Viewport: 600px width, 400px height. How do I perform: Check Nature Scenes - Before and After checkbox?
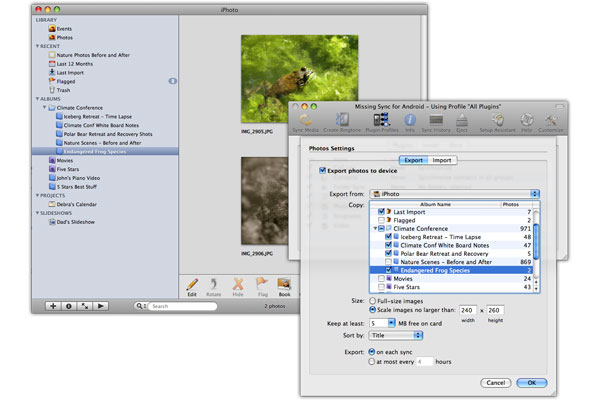point(388,262)
